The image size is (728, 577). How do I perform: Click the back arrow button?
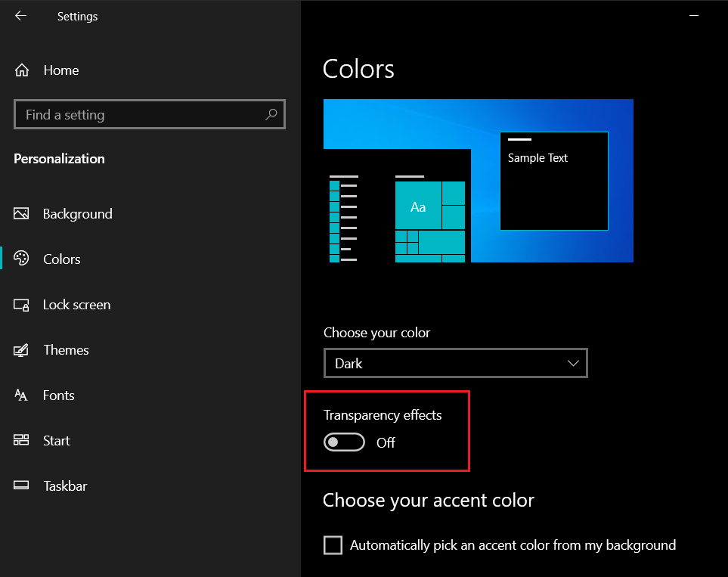coord(20,16)
